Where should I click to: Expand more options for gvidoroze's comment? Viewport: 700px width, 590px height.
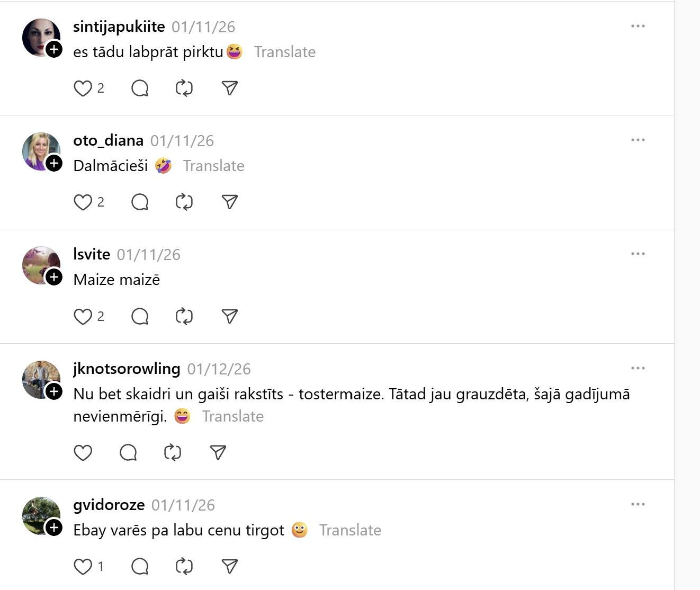[638, 504]
